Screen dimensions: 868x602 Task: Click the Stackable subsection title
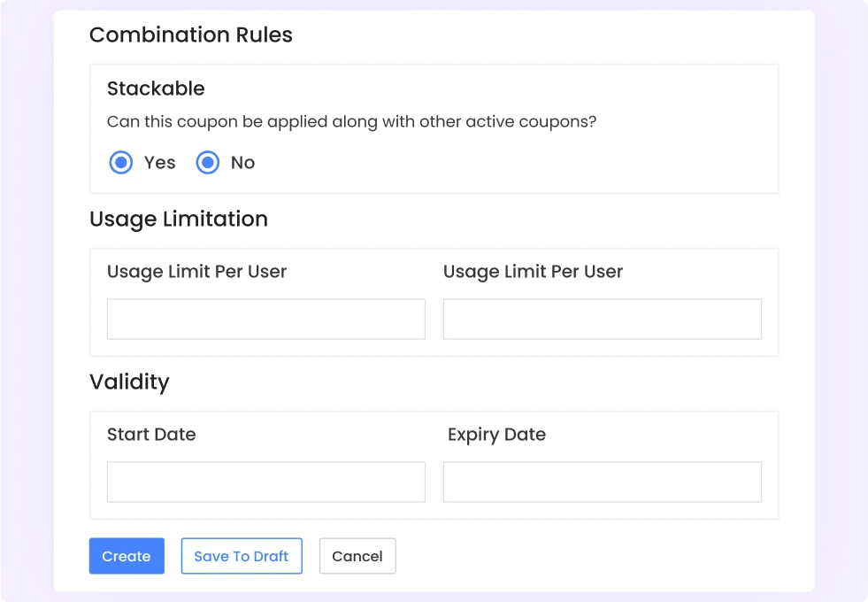[156, 89]
